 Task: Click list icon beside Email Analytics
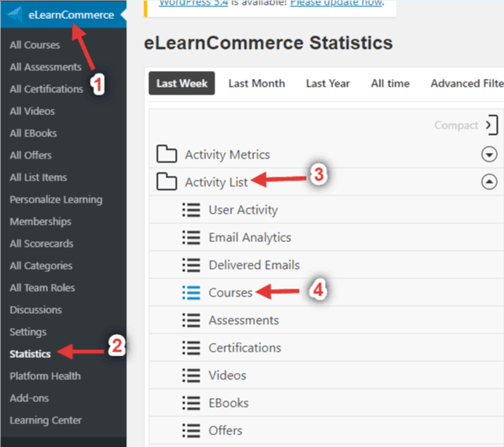[x=191, y=237]
